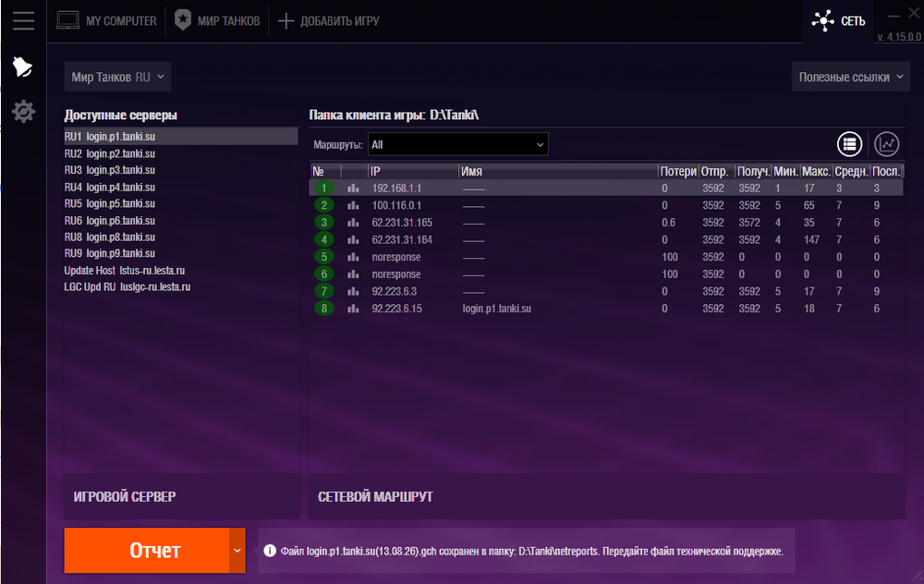The height and width of the screenshot is (584, 924).
Task: Click green hop number 6 badge
Action: pyautogui.click(x=323, y=274)
